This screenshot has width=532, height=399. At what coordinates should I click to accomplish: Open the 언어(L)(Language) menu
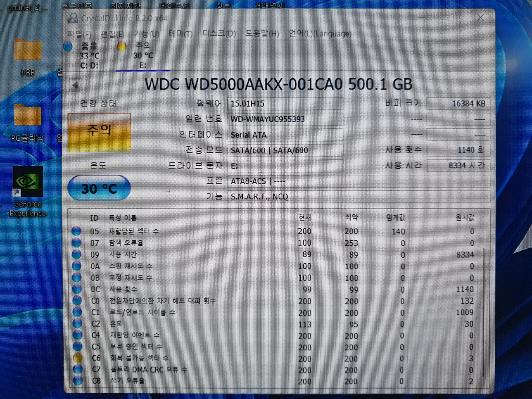(x=320, y=34)
